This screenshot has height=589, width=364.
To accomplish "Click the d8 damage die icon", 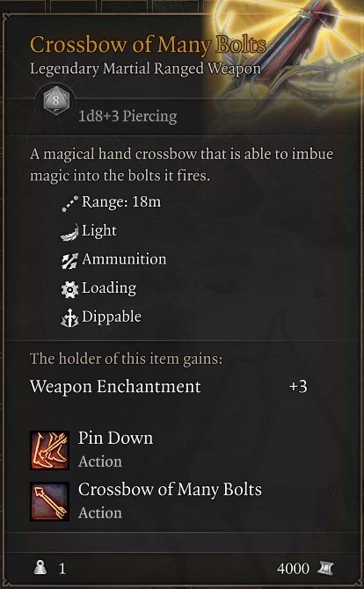I will [x=56, y=102].
